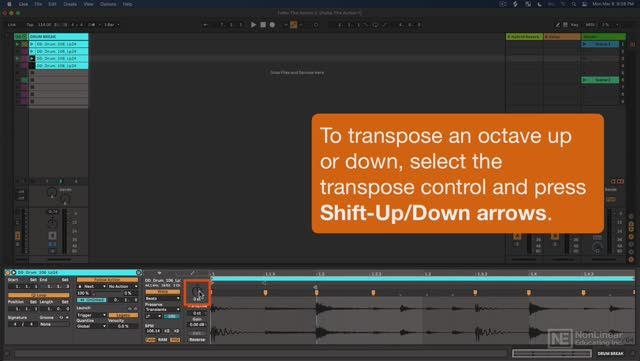
Task: Launch the second DD_Drum_106 clip
Action: coord(32,51)
